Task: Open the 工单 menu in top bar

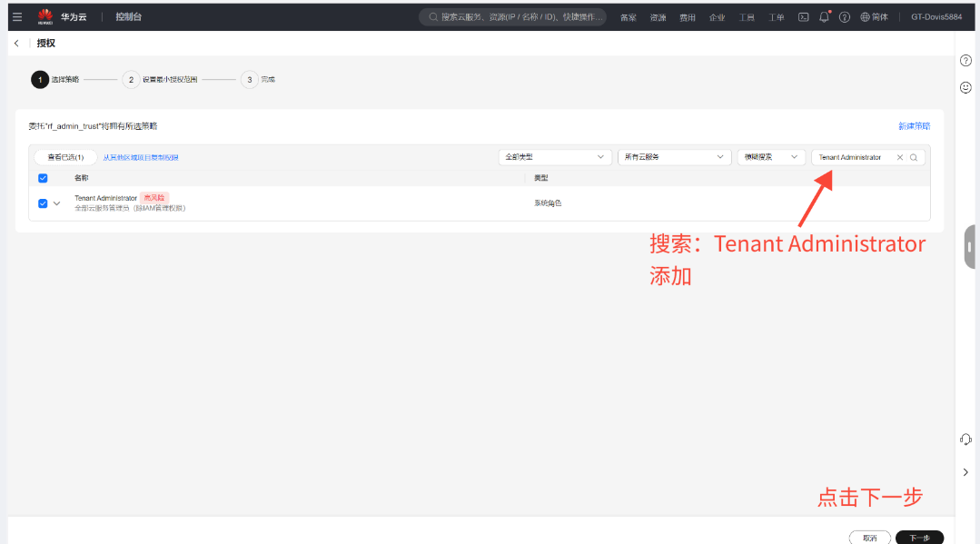Action: click(777, 17)
